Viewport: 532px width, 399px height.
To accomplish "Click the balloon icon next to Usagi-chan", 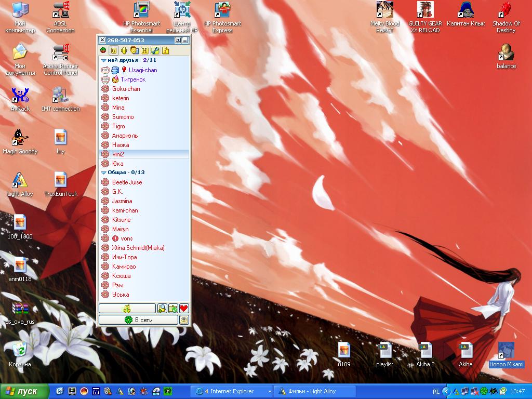I will click(124, 70).
